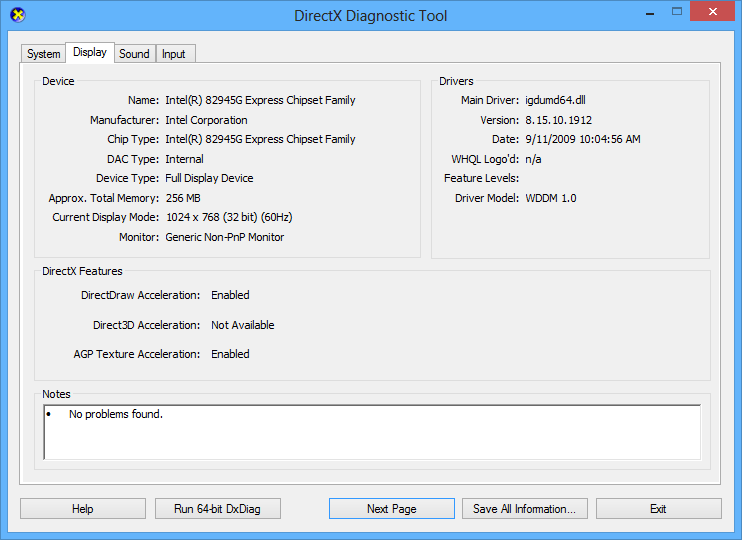Click the Next Page button
Image resolution: width=742 pixels, height=540 pixels.
pos(392,509)
